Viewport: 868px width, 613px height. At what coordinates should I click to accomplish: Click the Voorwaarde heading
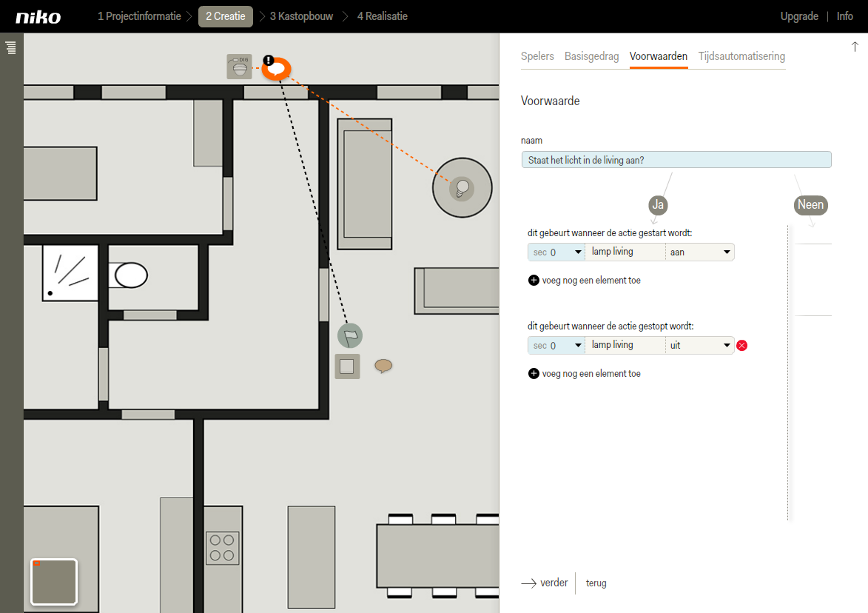tap(551, 101)
